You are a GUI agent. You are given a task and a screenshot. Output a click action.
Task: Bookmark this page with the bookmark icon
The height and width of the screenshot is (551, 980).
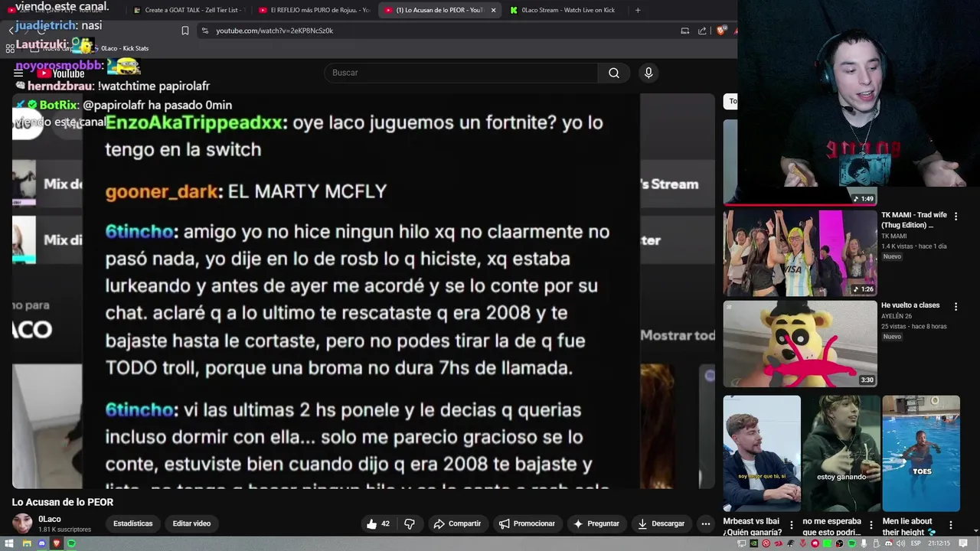[185, 31]
